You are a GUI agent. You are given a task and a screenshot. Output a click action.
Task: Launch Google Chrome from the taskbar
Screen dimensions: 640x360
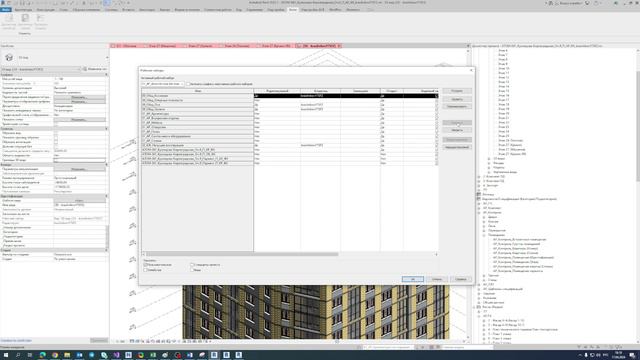(x=55, y=355)
